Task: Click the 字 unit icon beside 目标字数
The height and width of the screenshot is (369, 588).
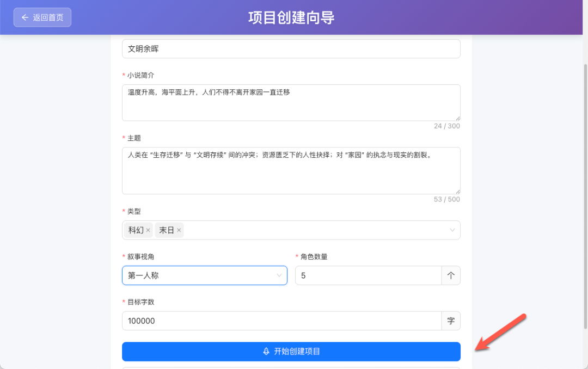Action: pos(451,321)
